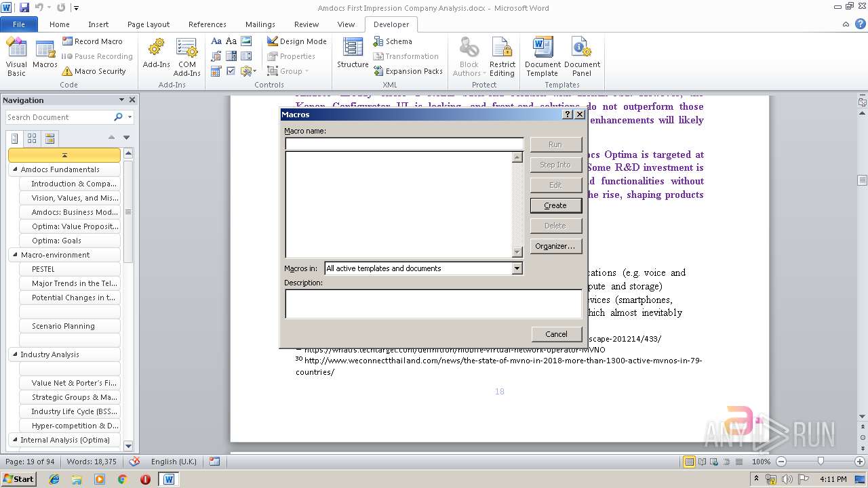Open Macro Security settings
The height and width of the screenshot is (488, 868).
tap(94, 71)
